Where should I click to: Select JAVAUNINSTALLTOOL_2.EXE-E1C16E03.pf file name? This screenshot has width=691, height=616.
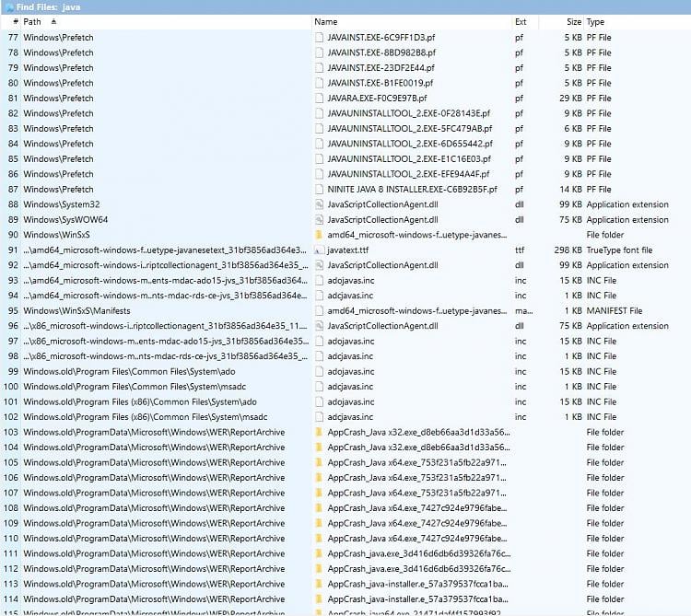[x=409, y=159]
